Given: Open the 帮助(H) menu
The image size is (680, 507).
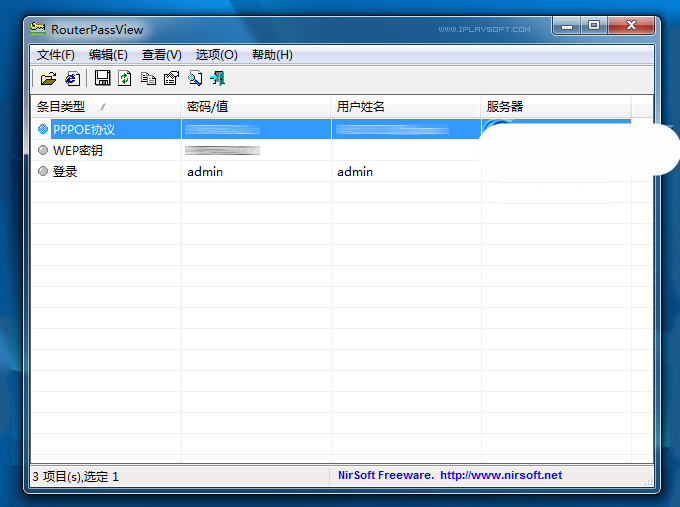Looking at the screenshot, I should [272, 55].
